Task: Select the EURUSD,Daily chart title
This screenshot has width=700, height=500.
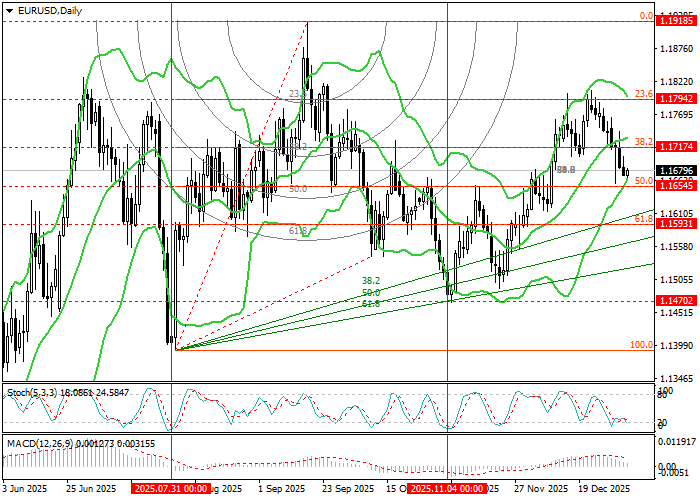Action: pyautogui.click(x=50, y=11)
